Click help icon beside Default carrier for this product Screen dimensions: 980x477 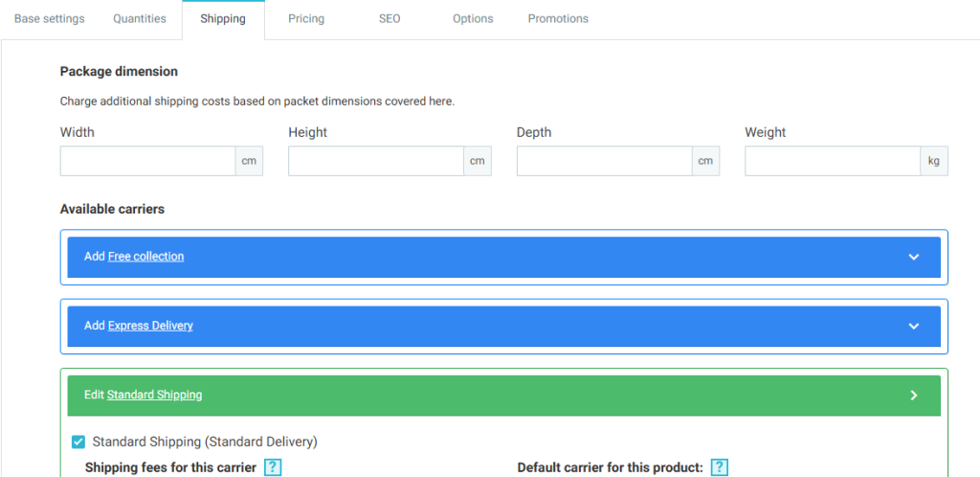[x=720, y=467]
